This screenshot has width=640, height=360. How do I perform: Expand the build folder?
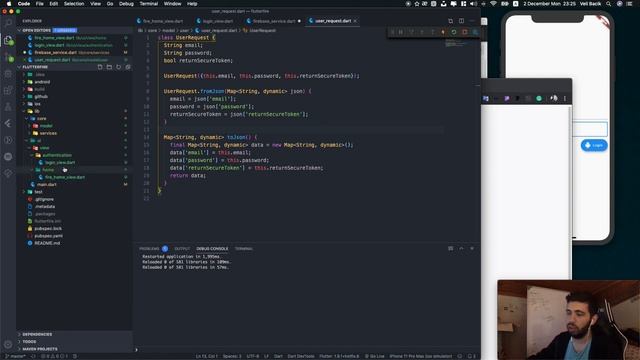pos(40,89)
